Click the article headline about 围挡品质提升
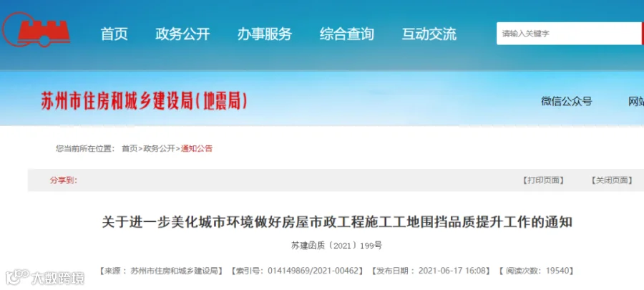644x290 pixels. [337, 223]
